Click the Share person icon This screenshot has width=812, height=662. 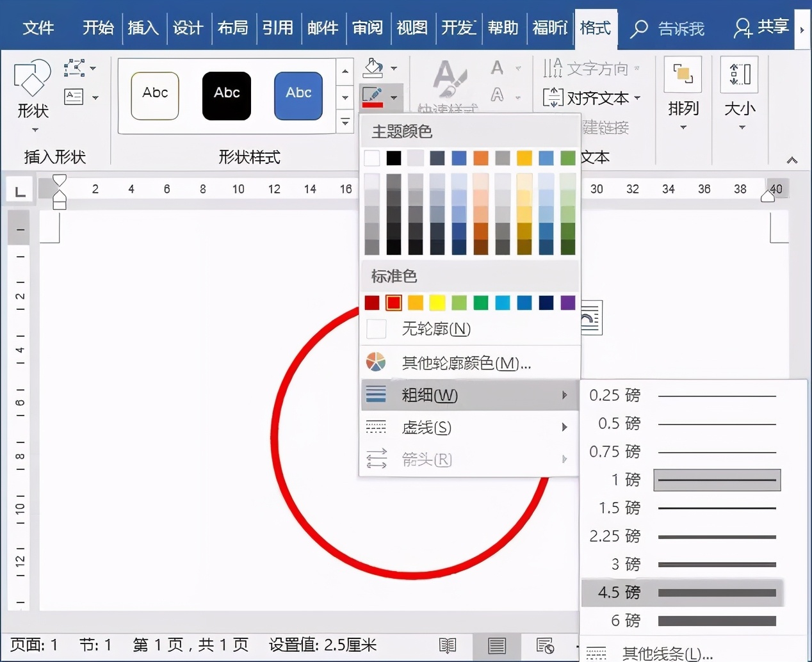[x=742, y=28]
